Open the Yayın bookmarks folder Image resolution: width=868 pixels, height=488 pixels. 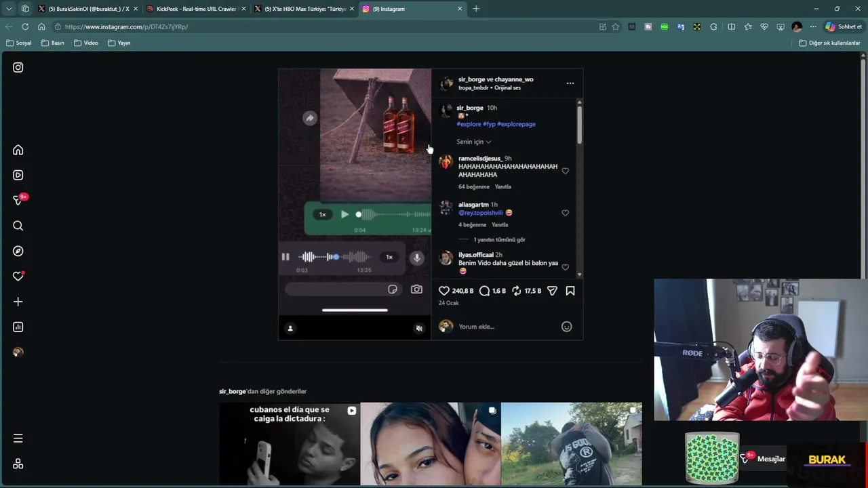(119, 43)
